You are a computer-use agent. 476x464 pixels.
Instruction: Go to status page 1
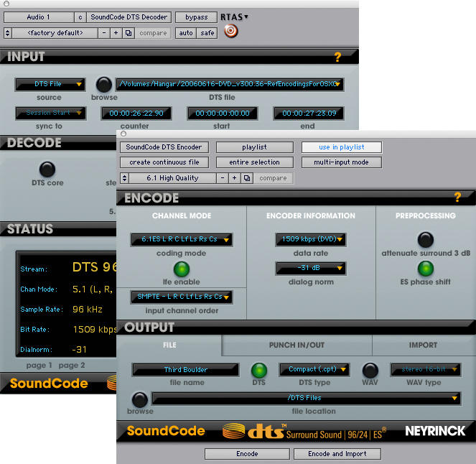pos(39,366)
